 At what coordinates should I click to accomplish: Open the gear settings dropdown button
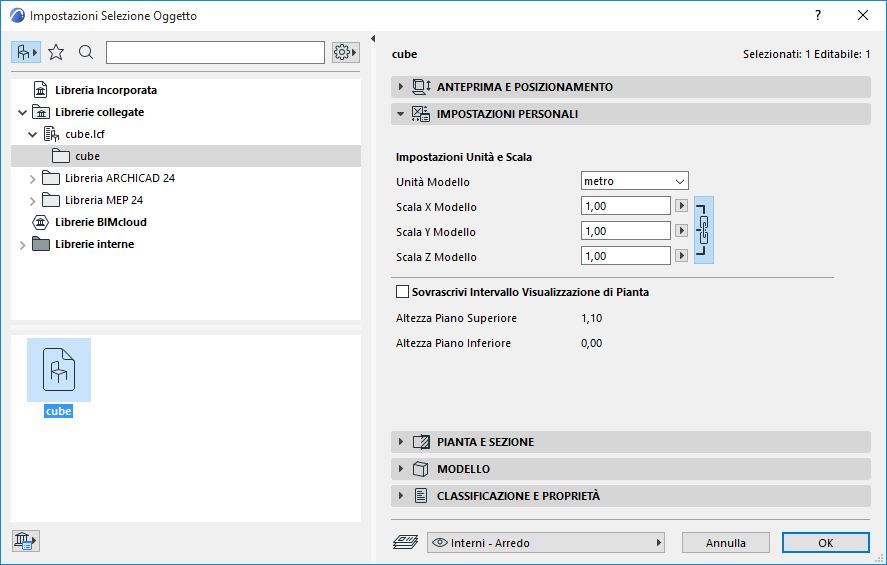(346, 53)
